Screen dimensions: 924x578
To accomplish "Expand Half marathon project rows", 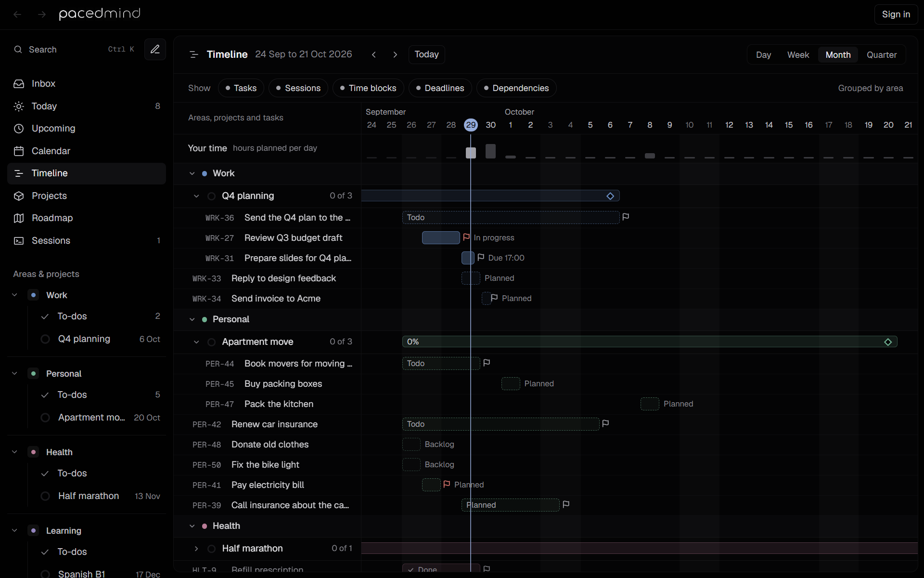I will click(x=196, y=549).
